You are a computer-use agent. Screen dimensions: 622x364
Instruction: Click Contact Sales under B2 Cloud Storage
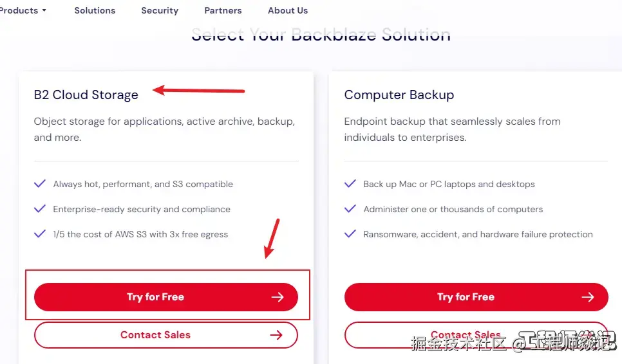155,335
